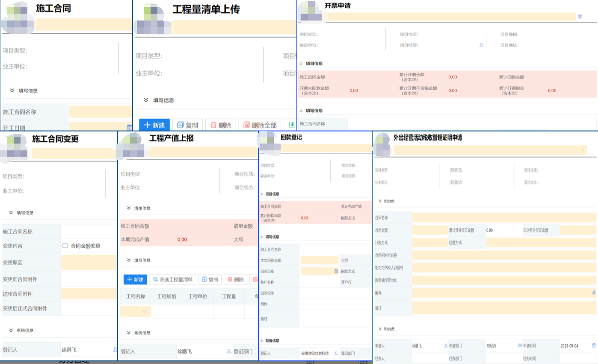Toggle 填写信息 section in 回款登记
Viewport: 598px width, 364px height.
(x=262, y=237)
